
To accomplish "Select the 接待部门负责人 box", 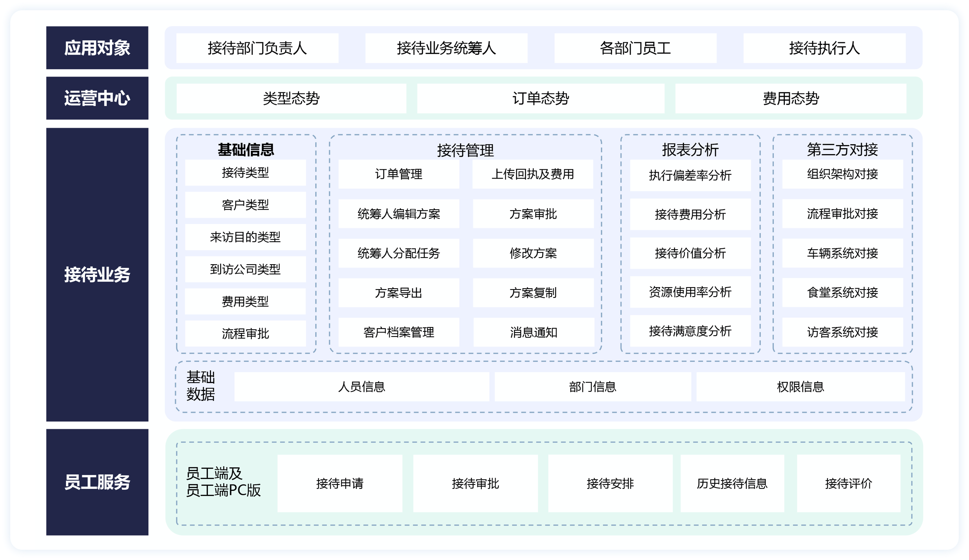I will [x=257, y=48].
